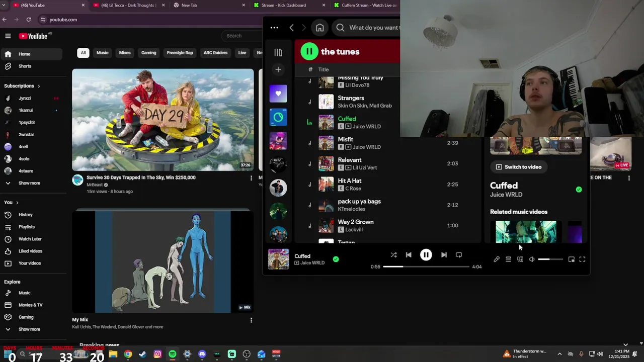Screen dimensions: 644x362
Task: Click the create playlist plus icon
Action: pos(278,70)
